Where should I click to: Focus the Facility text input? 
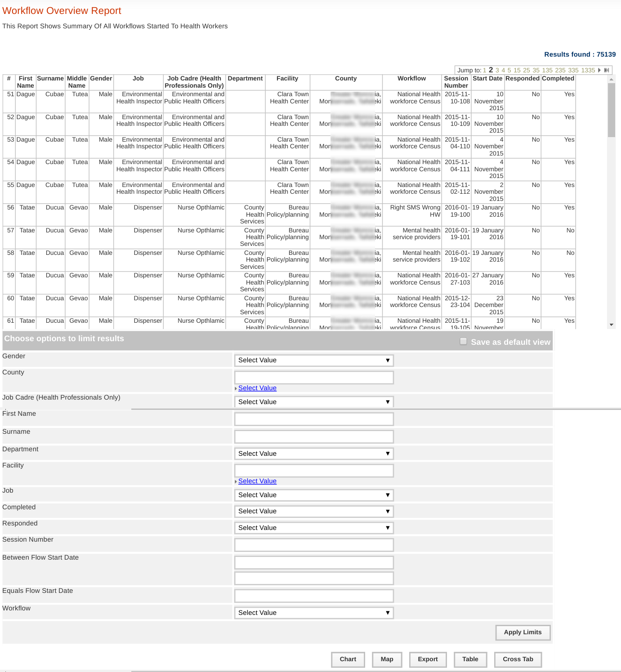click(314, 471)
